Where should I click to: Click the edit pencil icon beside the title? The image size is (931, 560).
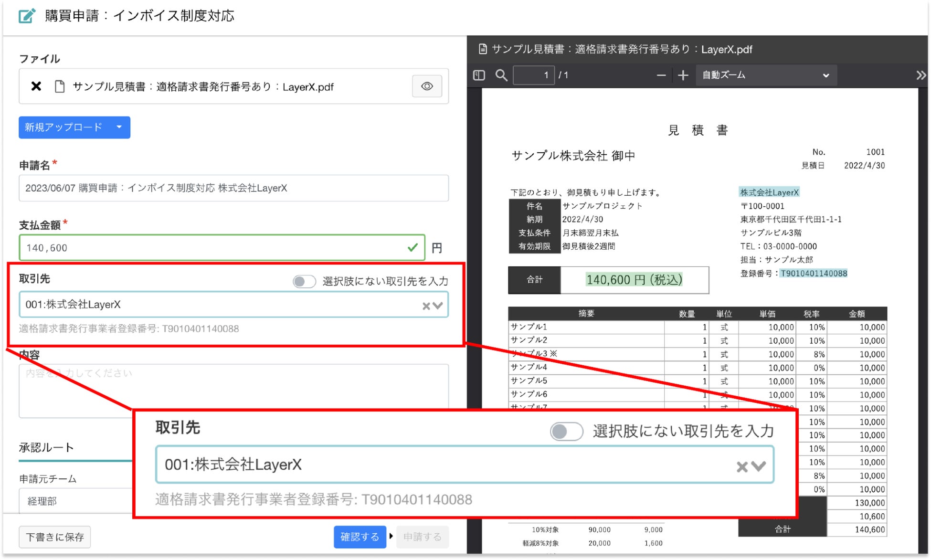(x=27, y=16)
